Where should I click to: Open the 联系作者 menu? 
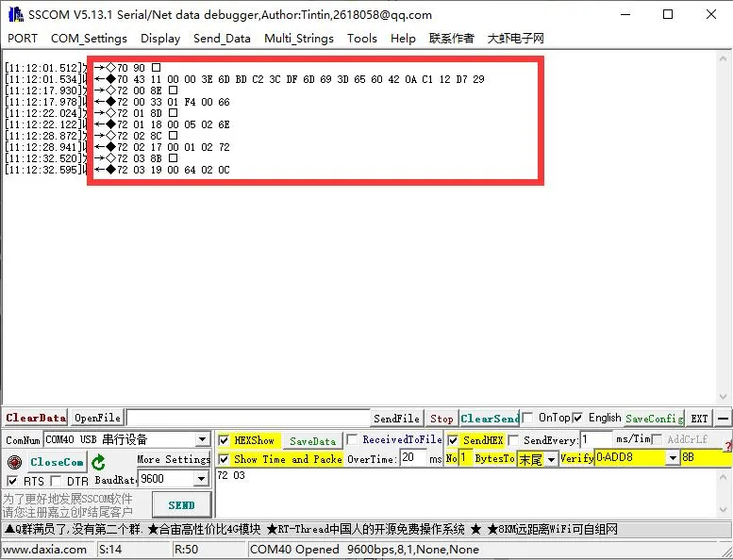[451, 39]
